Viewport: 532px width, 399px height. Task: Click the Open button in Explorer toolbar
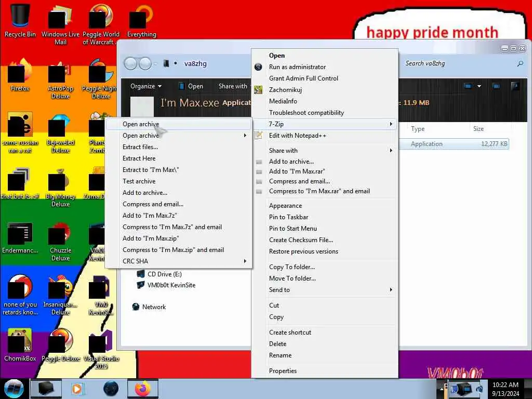point(191,86)
